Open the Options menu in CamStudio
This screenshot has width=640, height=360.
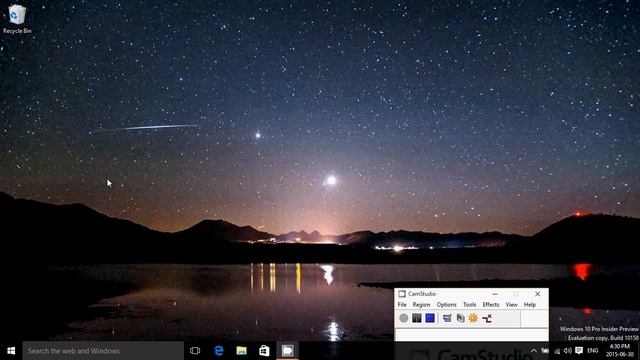pos(447,304)
